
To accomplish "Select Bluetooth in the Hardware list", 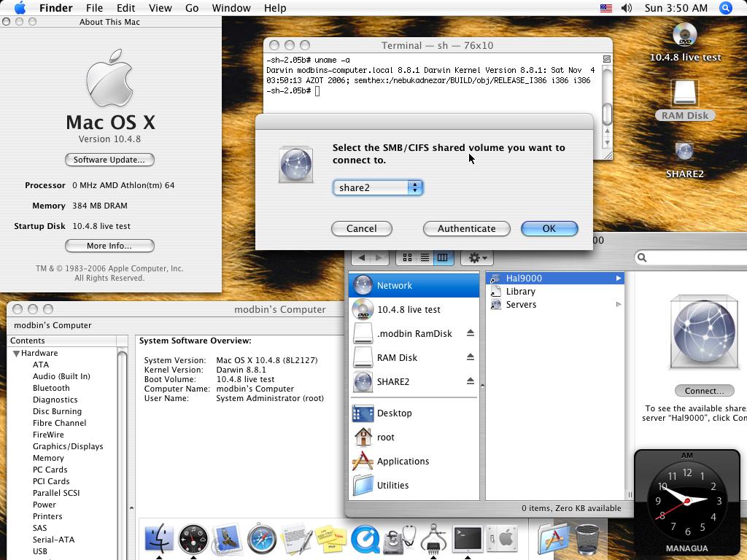I will (x=52, y=388).
